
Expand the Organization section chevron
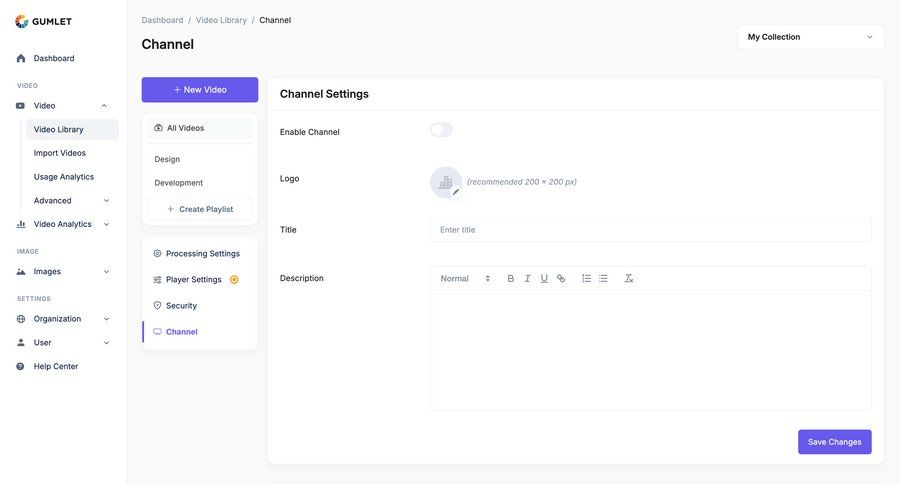(106, 319)
